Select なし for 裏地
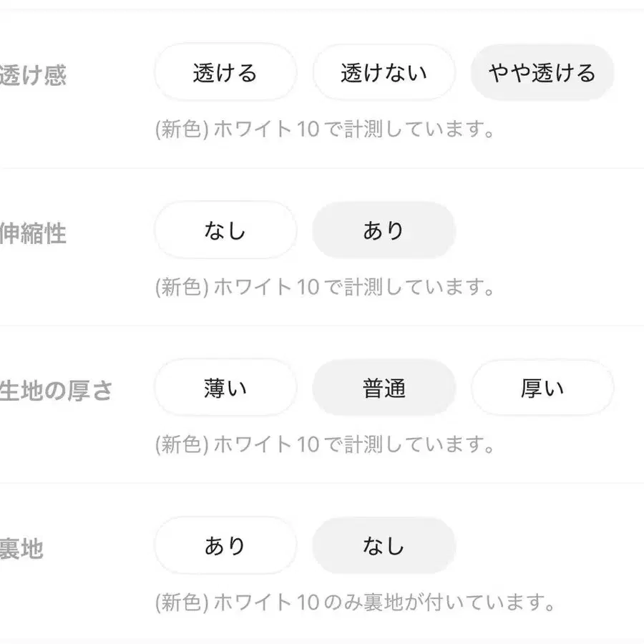Image resolution: width=644 pixels, height=644 pixels. (x=384, y=546)
